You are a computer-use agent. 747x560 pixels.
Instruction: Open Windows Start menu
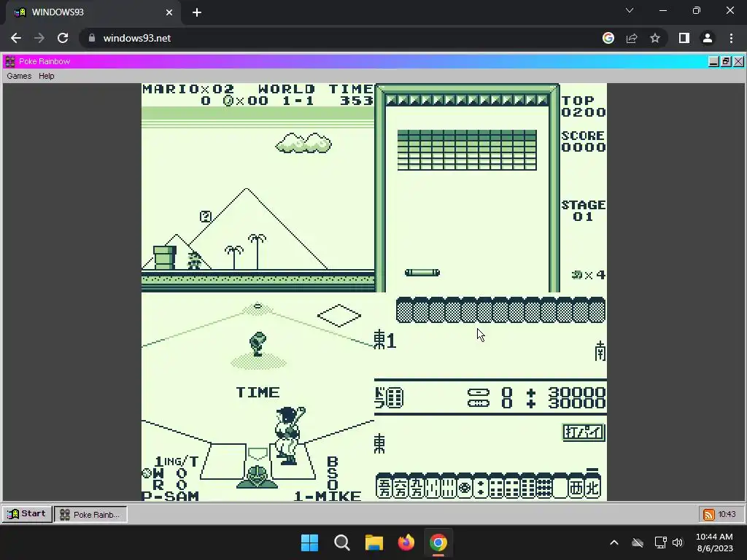309,542
